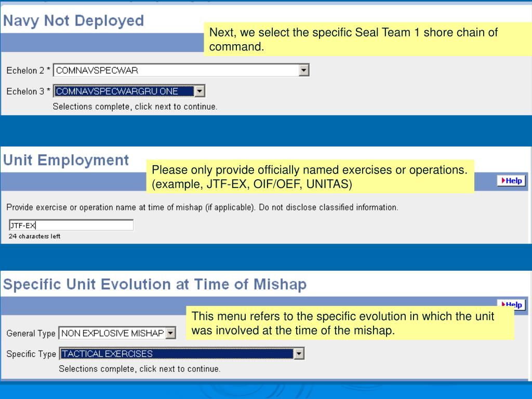
Task: Open the Echelon 3 COMNAVSPECWARGRU ONE dropdown
Action: tap(129, 91)
